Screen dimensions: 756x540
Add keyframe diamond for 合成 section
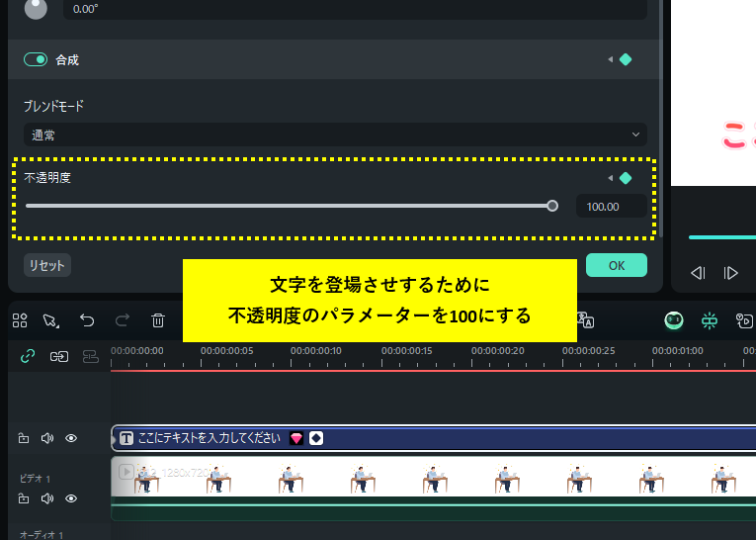coord(626,60)
